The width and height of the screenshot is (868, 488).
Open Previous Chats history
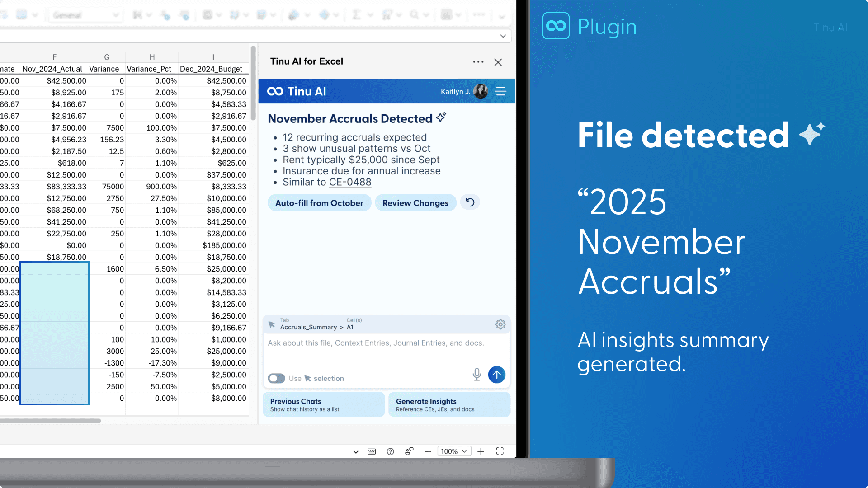(323, 404)
